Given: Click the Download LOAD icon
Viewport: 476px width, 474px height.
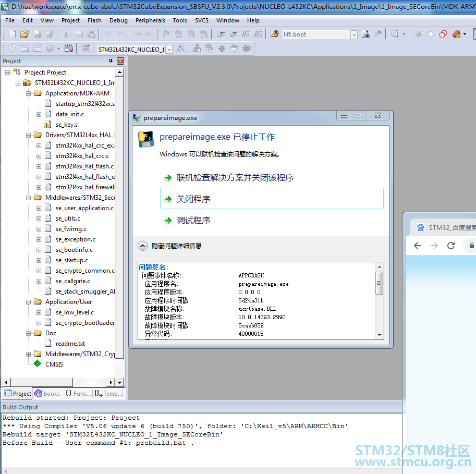Looking at the screenshot, I should [x=86, y=48].
